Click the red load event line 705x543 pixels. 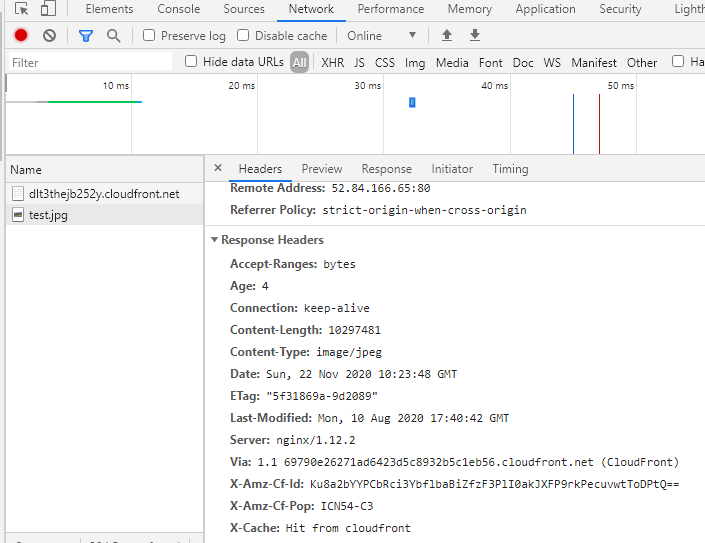point(599,124)
